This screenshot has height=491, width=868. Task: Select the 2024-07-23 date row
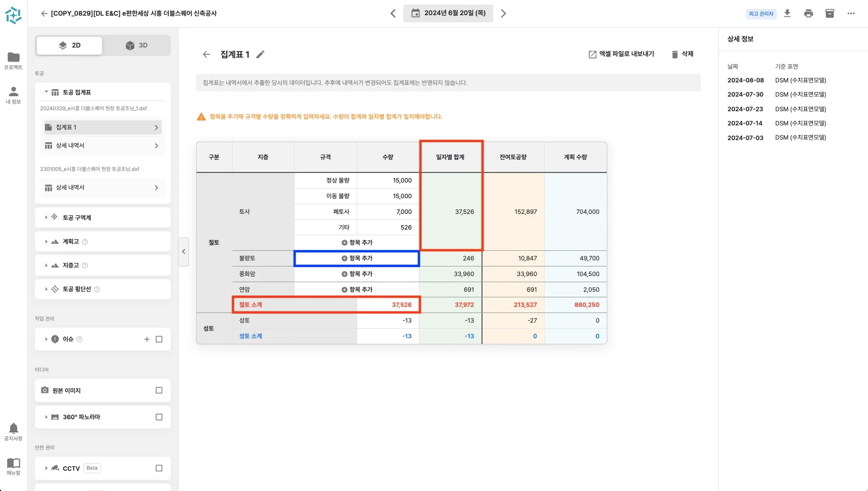(777, 109)
